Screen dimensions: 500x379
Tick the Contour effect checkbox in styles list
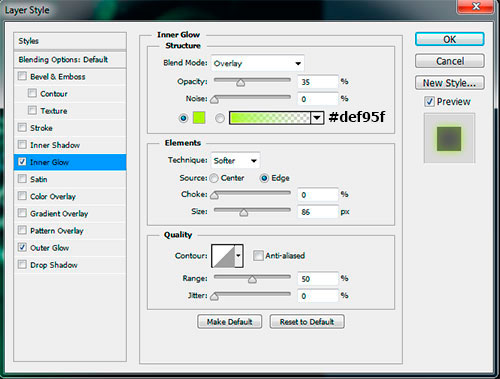(x=32, y=93)
